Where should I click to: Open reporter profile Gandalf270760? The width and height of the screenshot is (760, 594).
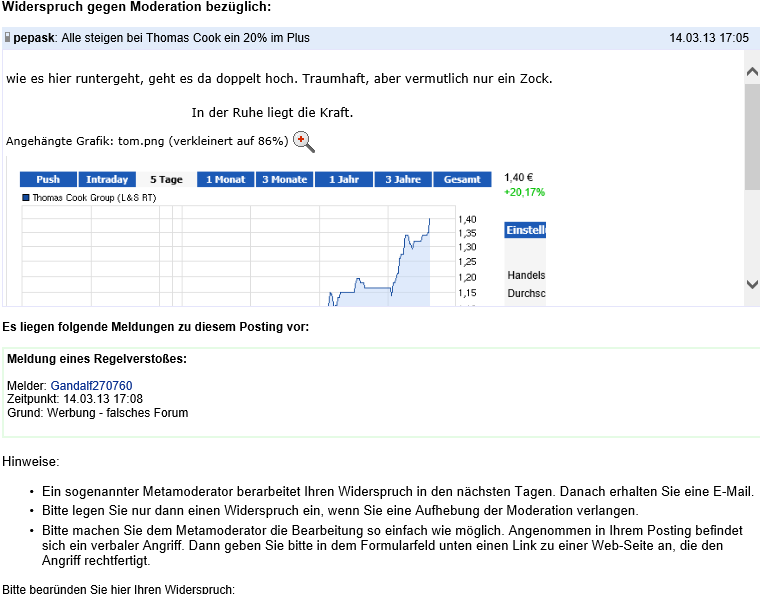[91, 386]
